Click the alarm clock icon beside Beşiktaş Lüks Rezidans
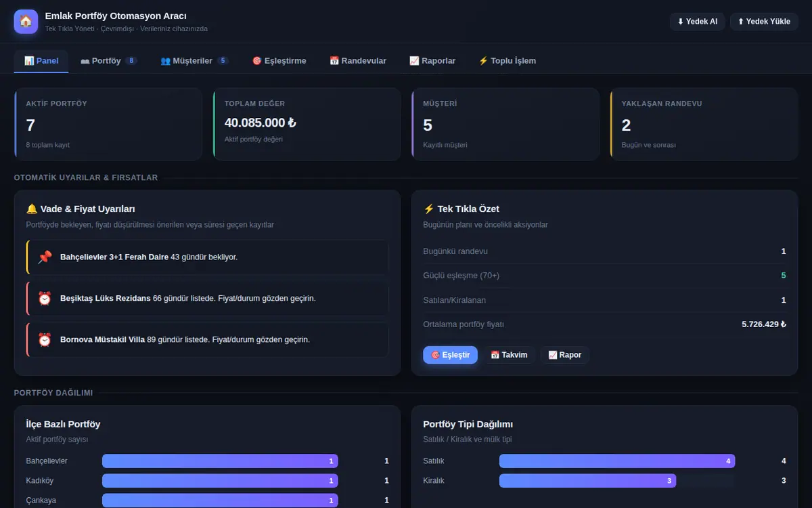The image size is (812, 508). (45, 299)
